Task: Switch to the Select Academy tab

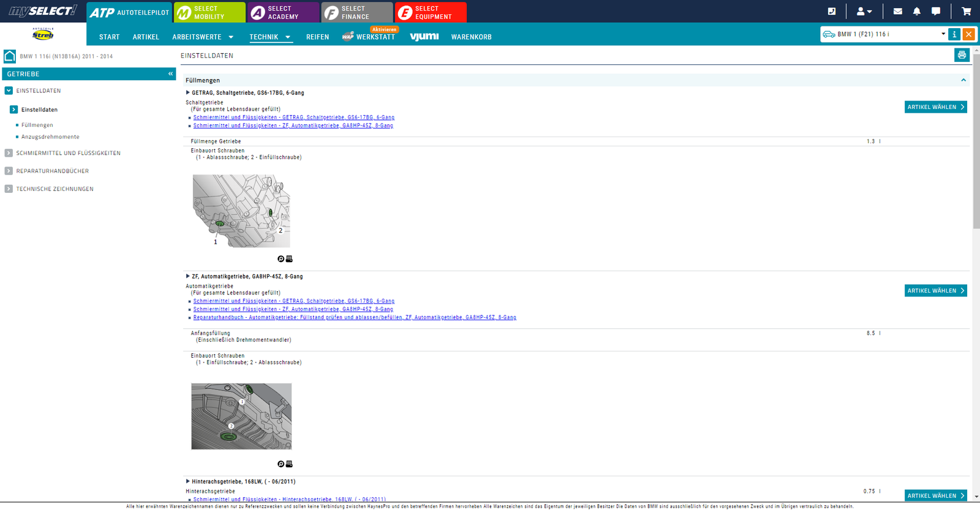Action: click(x=284, y=12)
